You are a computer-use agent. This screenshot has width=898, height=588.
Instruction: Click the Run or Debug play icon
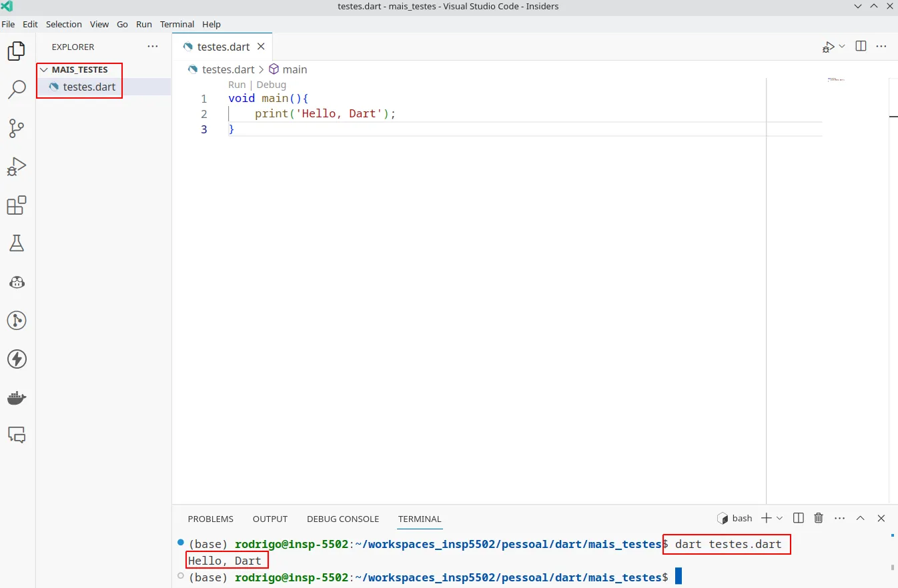[828, 47]
